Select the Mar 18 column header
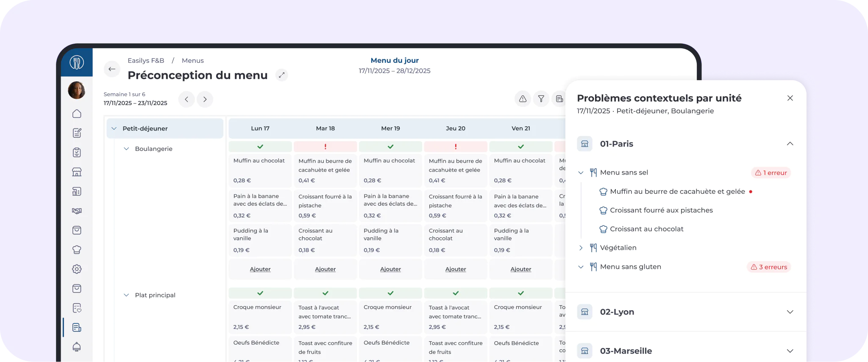The height and width of the screenshot is (362, 868). [x=325, y=128]
